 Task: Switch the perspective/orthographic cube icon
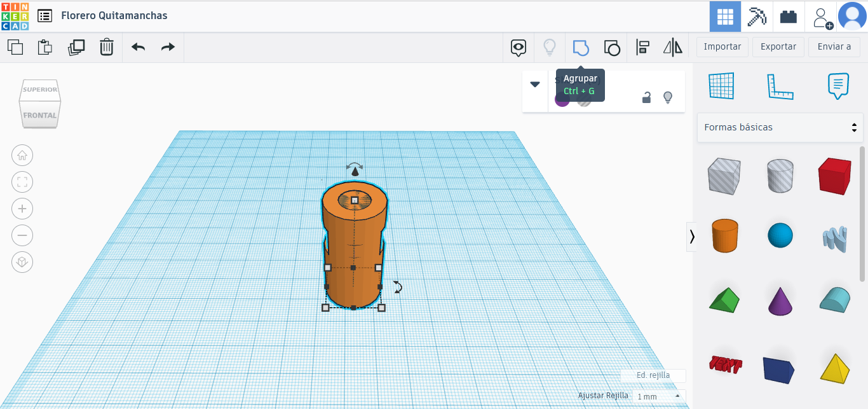click(x=22, y=263)
